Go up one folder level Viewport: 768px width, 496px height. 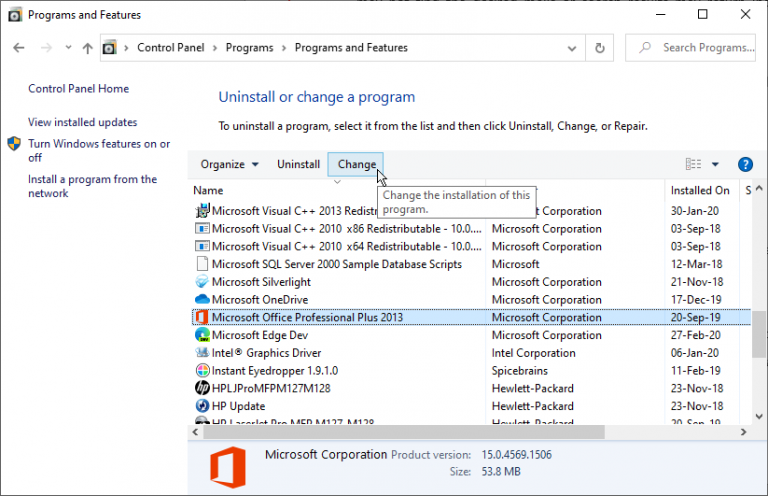pos(88,48)
